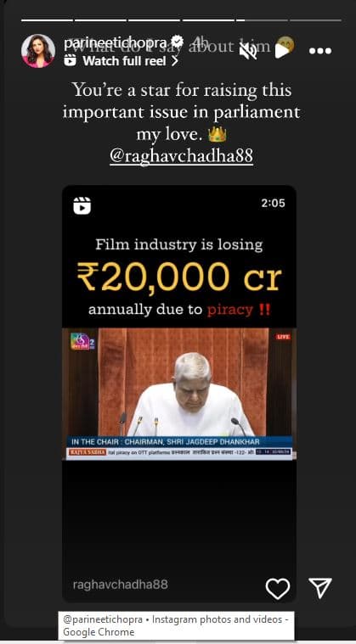This screenshot has height=644, width=356.
Task: Like the story with the heart icon
Action: (x=278, y=589)
